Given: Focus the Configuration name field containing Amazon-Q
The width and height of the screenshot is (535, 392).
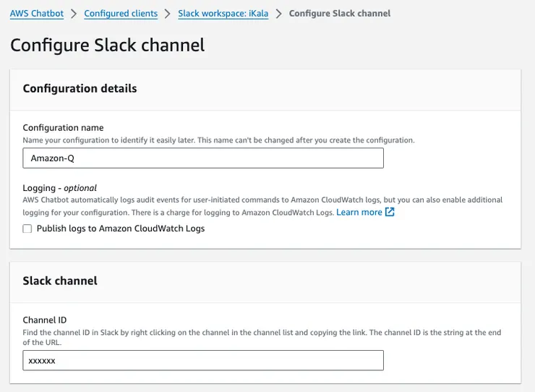Looking at the screenshot, I should click(x=203, y=158).
